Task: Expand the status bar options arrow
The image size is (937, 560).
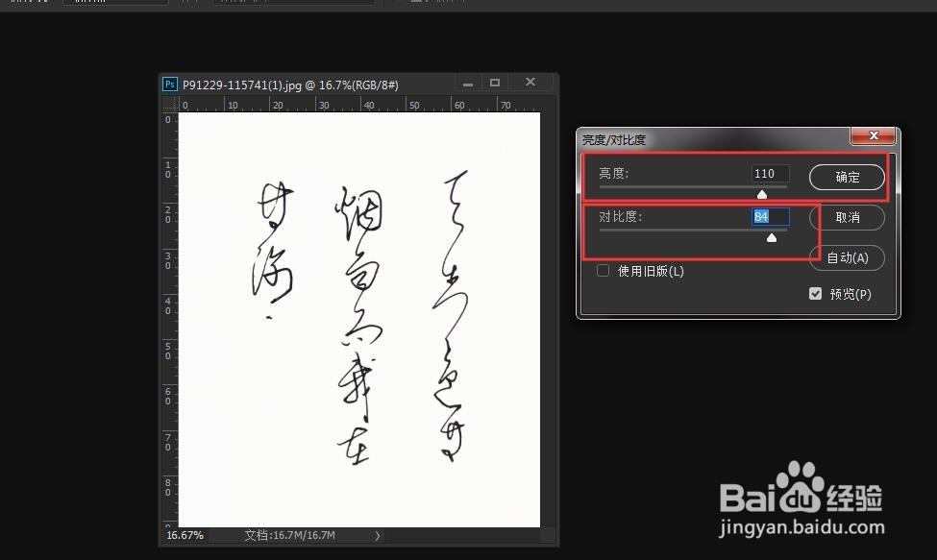Action: [377, 535]
